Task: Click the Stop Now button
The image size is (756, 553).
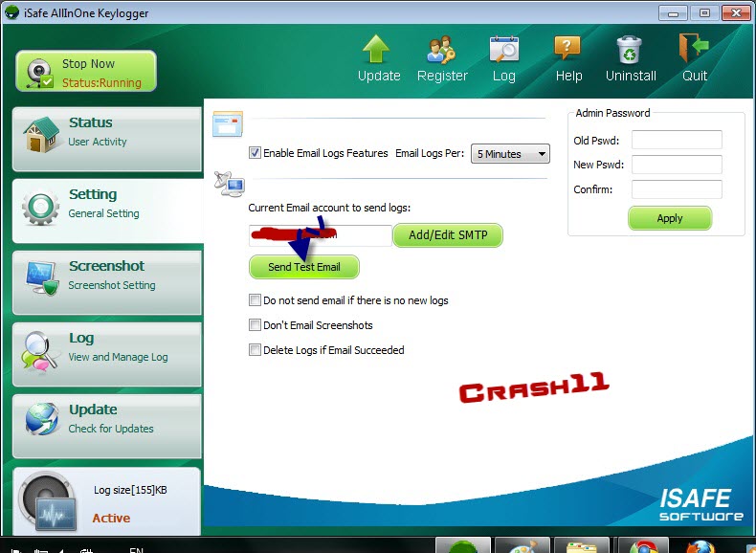Action: tap(86, 71)
